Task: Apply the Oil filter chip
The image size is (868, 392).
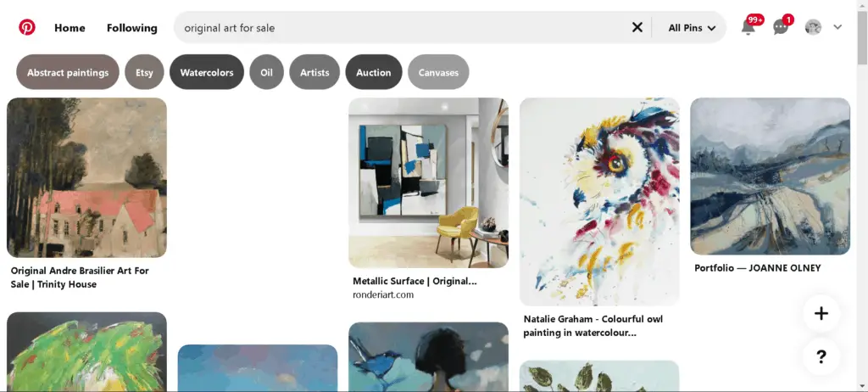Action: coord(266,72)
